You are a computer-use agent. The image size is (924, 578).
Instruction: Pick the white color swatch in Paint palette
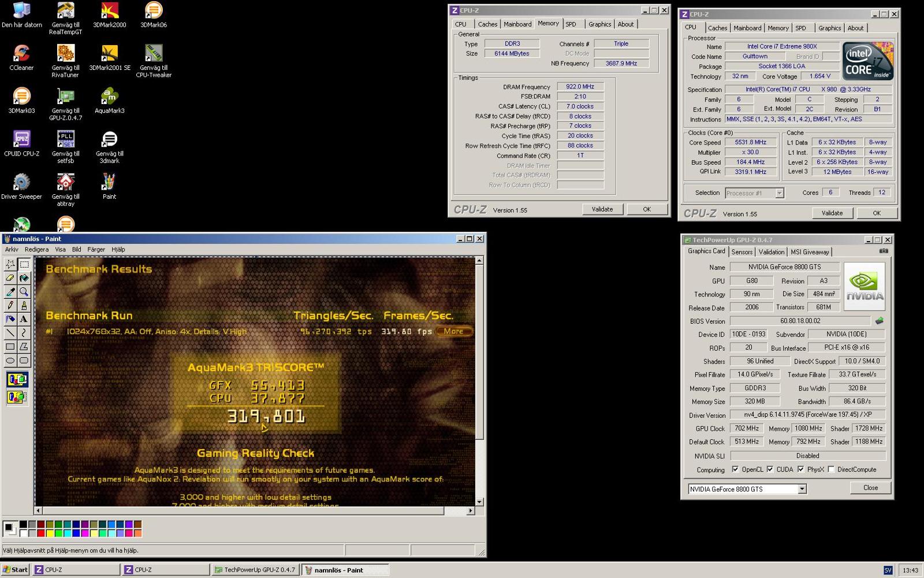point(23,533)
